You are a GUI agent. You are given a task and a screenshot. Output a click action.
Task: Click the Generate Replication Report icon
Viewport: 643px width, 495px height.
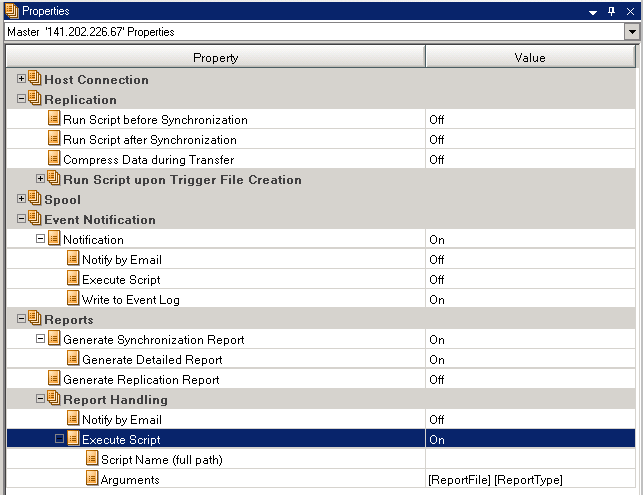[x=54, y=379]
